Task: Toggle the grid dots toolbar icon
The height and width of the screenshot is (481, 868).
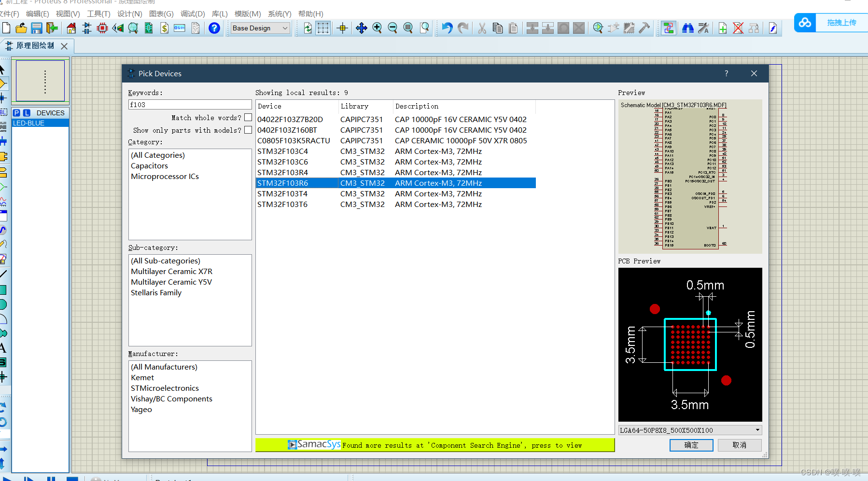Action: (x=323, y=28)
